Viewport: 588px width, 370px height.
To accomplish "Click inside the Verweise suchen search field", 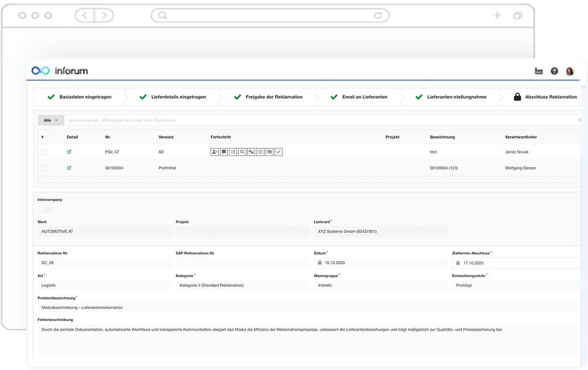I will point(196,120).
